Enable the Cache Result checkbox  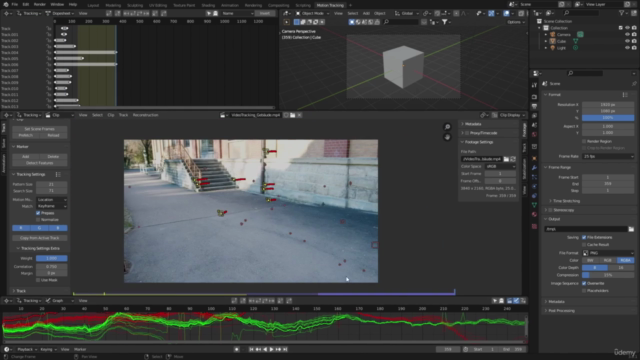tap(584, 244)
